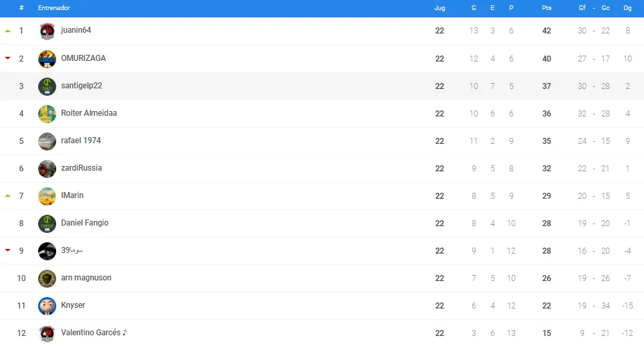Click the Dg goal difference header
The height and width of the screenshot is (346, 644).
(627, 8)
